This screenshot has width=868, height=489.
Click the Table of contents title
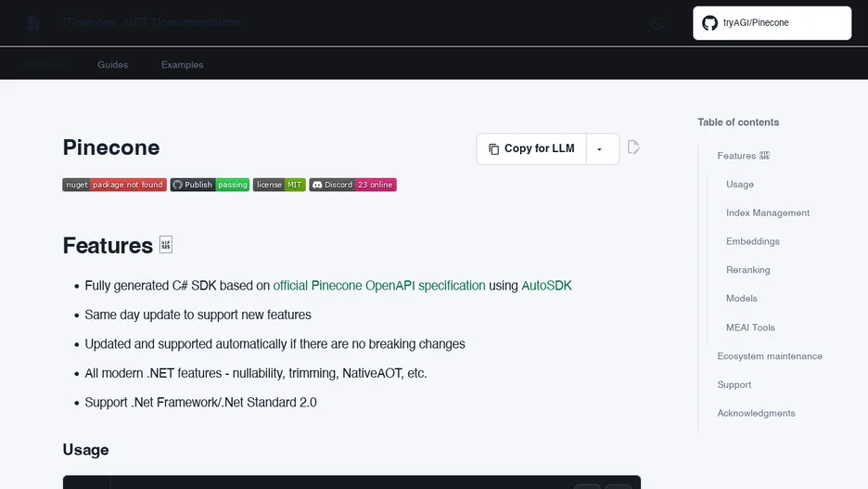pos(738,122)
